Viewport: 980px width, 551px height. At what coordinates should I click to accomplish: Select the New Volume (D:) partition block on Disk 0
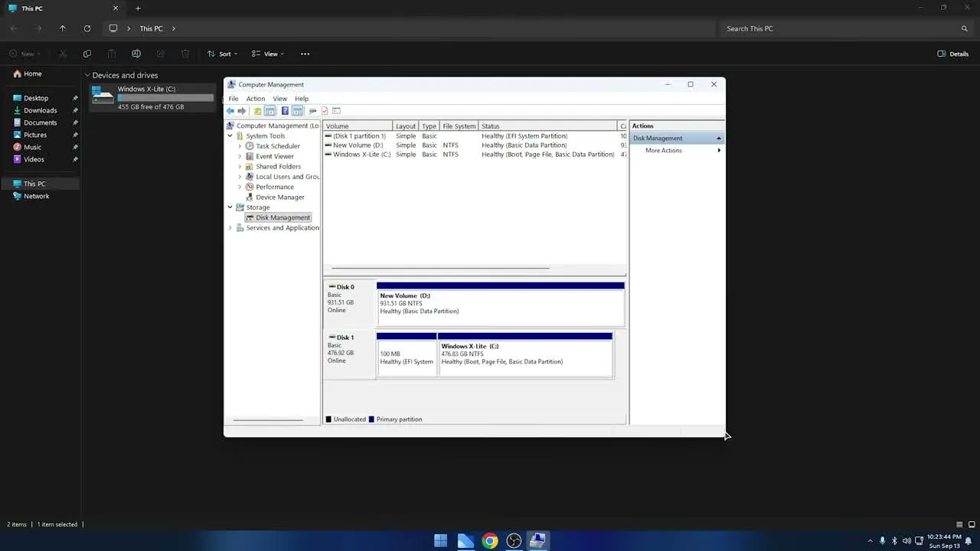[x=501, y=305]
